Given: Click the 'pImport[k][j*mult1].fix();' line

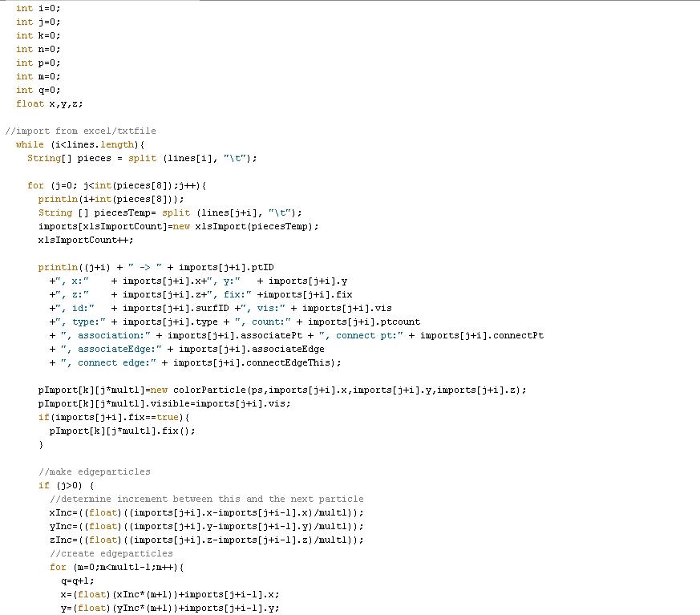Looking at the screenshot, I should pyautogui.click(x=123, y=431).
